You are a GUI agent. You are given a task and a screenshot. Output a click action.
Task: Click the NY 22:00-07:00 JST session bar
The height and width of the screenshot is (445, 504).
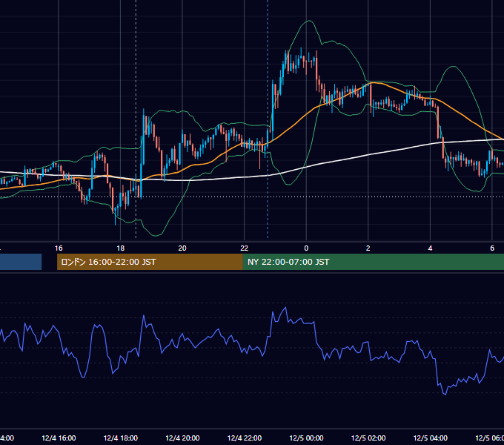click(x=373, y=262)
